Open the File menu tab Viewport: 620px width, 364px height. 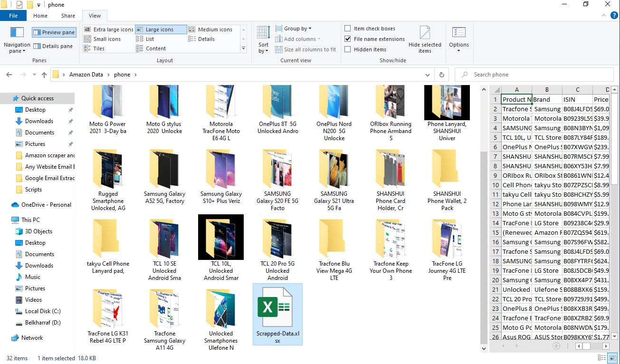click(13, 16)
